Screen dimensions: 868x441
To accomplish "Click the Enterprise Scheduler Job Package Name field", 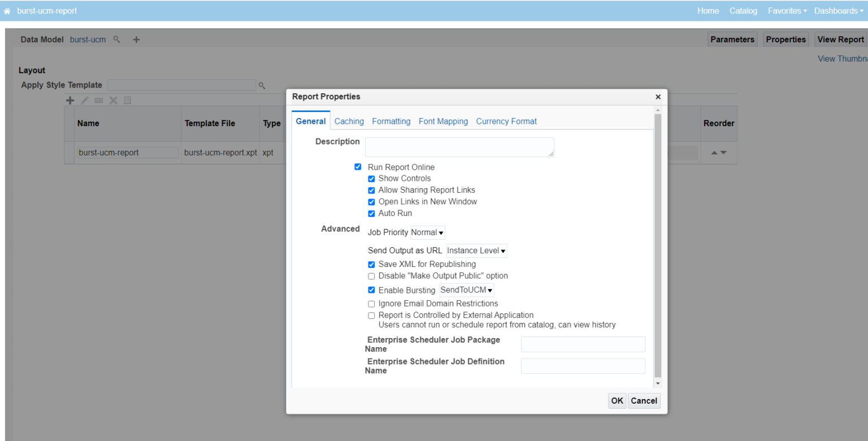I will click(583, 344).
